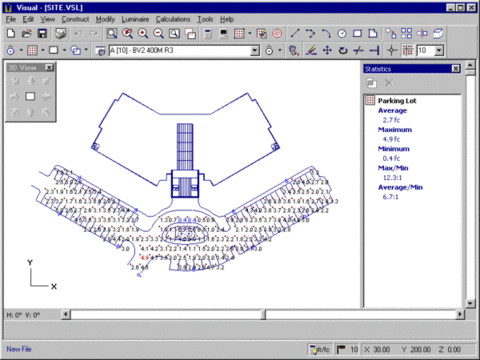Select the Circle drawing tool

click(x=342, y=33)
